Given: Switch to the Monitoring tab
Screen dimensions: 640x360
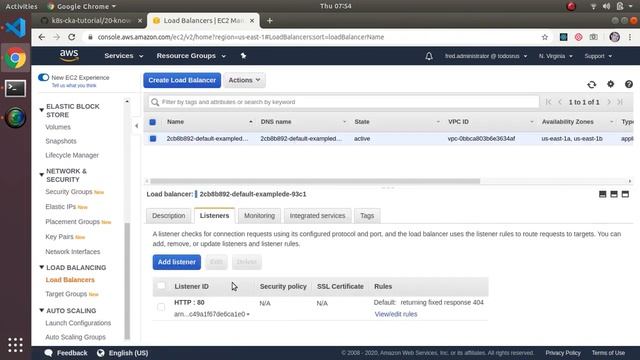Looking at the screenshot, I should point(259,216).
